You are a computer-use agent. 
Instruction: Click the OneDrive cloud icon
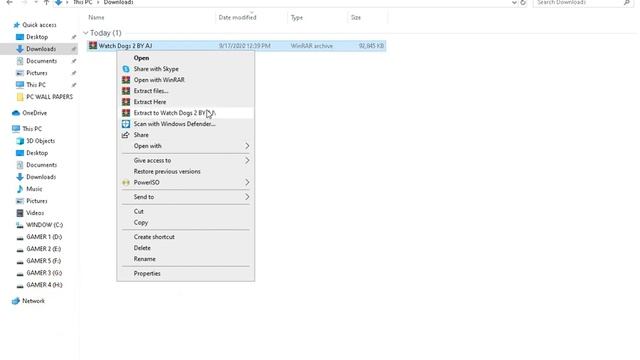16,113
